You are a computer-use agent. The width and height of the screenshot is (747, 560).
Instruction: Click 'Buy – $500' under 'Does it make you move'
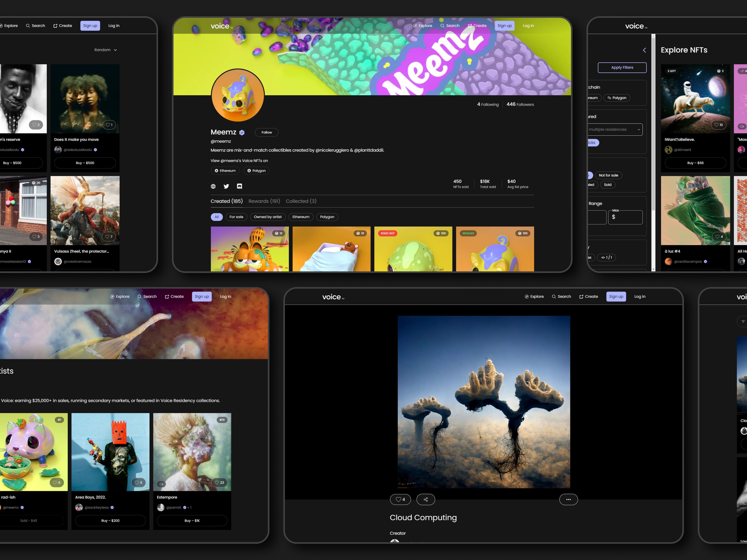[x=85, y=163]
